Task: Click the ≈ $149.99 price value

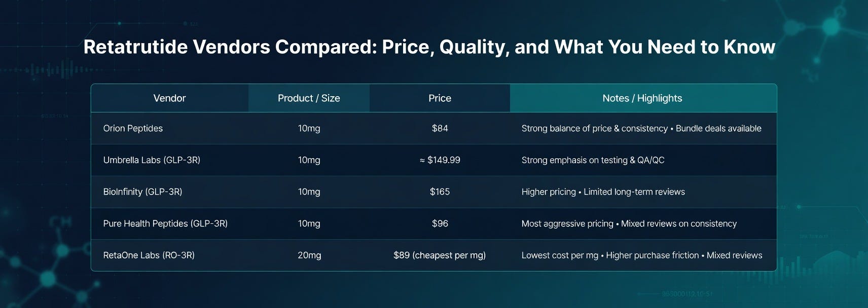Action: (440, 160)
